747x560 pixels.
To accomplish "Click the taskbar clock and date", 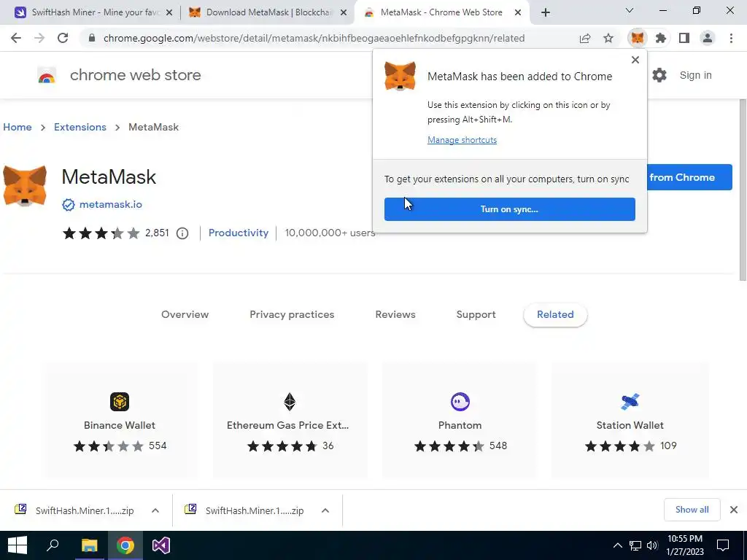I will 685,545.
